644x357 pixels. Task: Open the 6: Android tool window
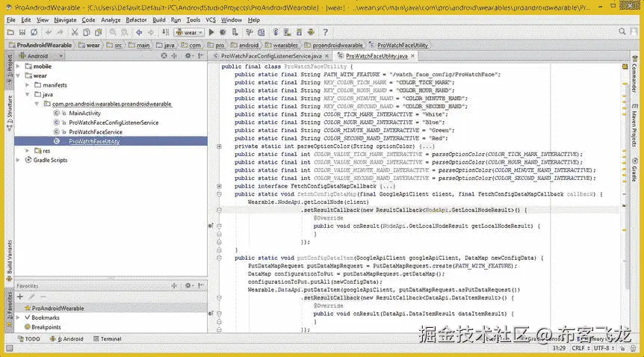[x=66, y=339]
